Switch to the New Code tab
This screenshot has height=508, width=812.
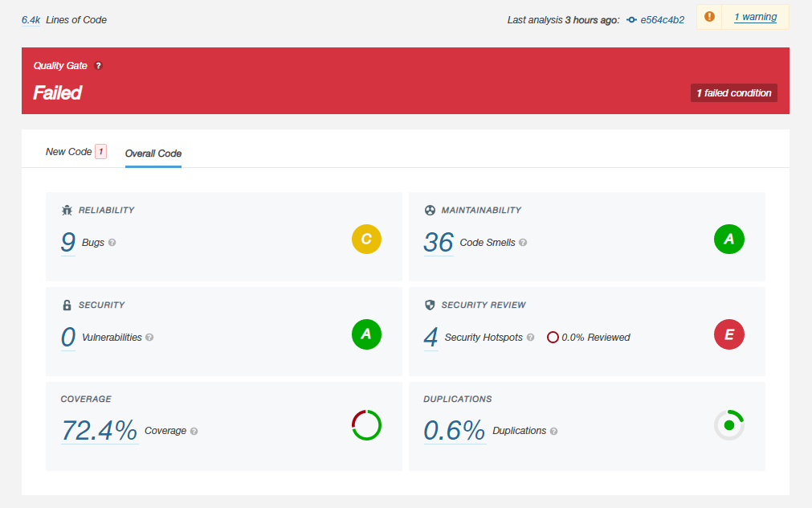click(x=71, y=151)
